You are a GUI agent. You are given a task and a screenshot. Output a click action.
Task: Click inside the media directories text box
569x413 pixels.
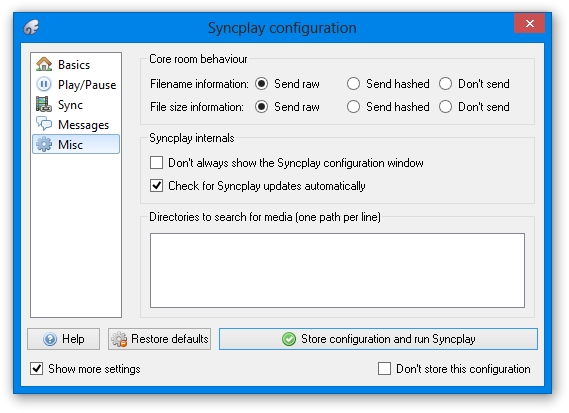click(337, 270)
